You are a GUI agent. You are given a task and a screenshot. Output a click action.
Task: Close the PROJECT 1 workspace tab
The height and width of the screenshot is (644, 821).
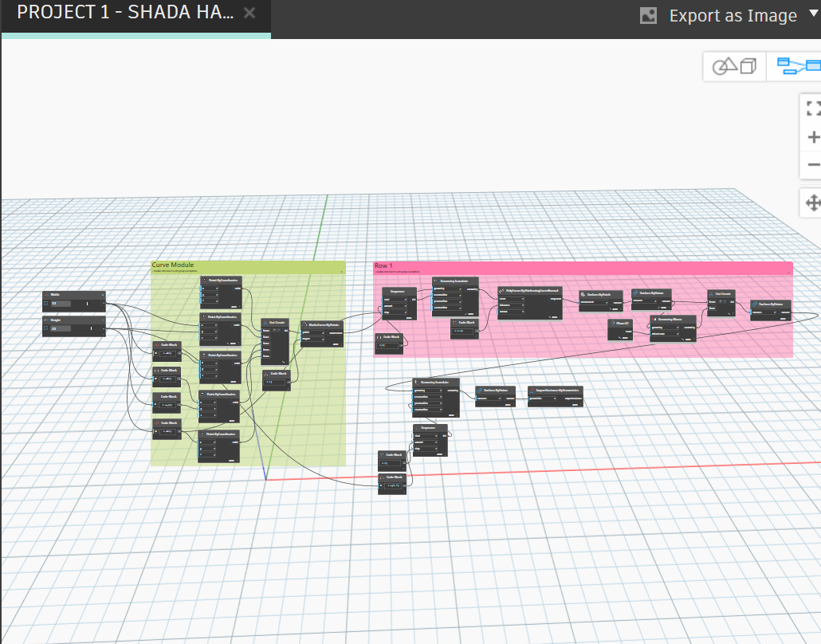(249, 13)
